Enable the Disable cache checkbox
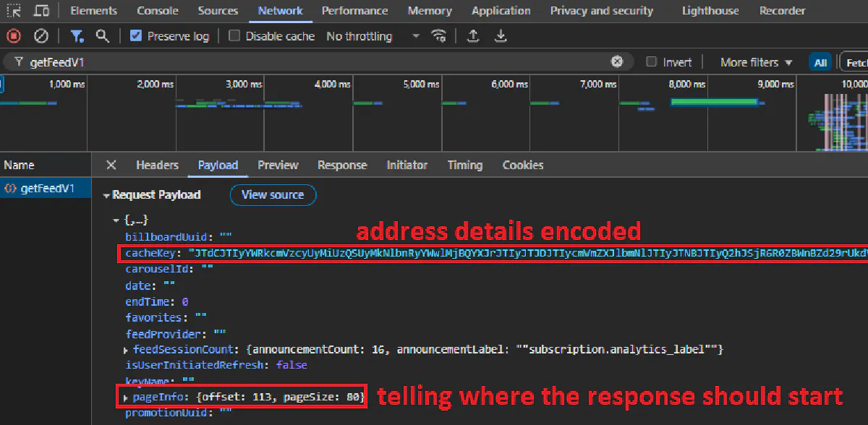 (234, 36)
